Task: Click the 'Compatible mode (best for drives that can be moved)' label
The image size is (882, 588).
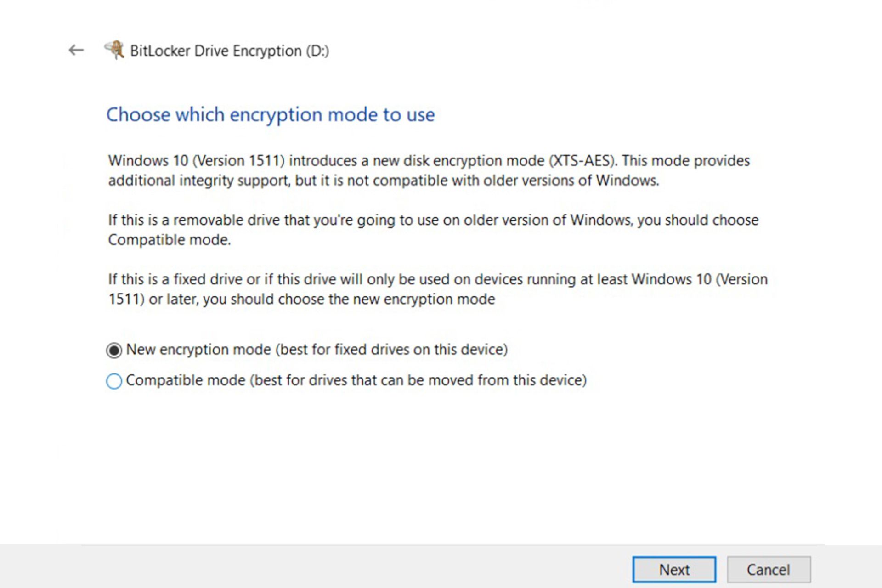Action: coord(356,380)
